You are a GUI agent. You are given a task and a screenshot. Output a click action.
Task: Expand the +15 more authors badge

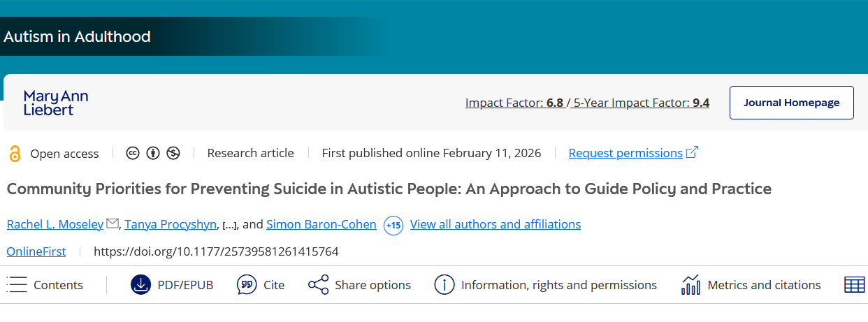pyautogui.click(x=393, y=225)
